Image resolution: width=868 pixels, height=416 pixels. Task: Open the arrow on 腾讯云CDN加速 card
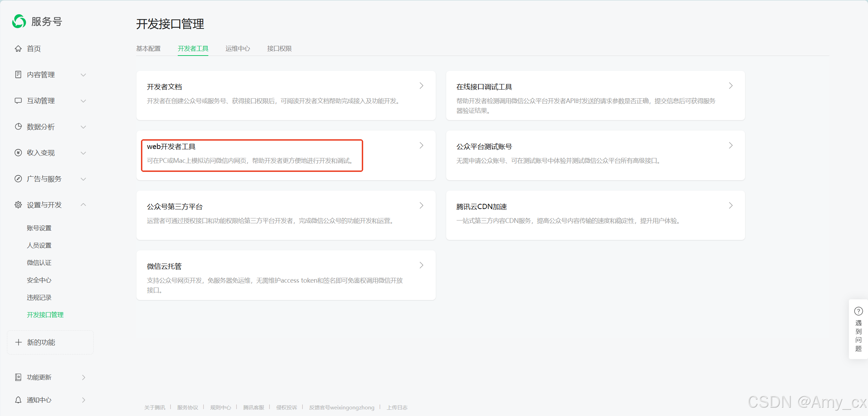pos(731,206)
